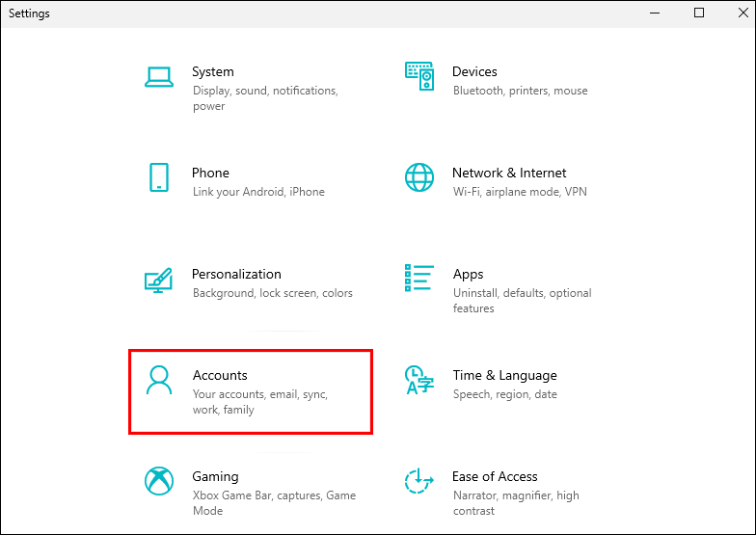Click the Network & Internet globe icon
The width and height of the screenshot is (756, 535).
(419, 177)
